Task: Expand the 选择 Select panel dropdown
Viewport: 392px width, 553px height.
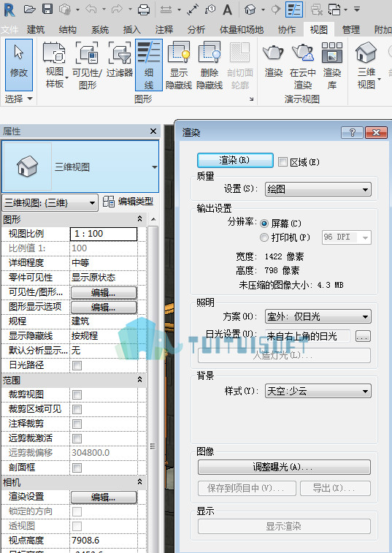Action: point(19,99)
